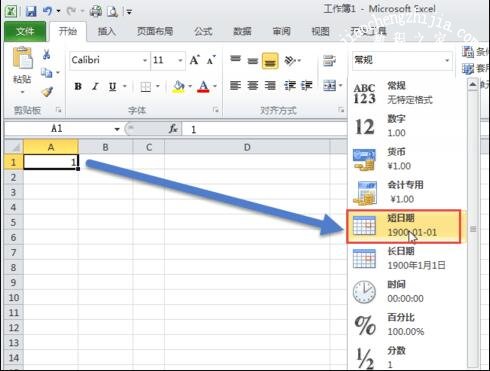
Task: Apply red font color A icon
Action: pos(203,87)
